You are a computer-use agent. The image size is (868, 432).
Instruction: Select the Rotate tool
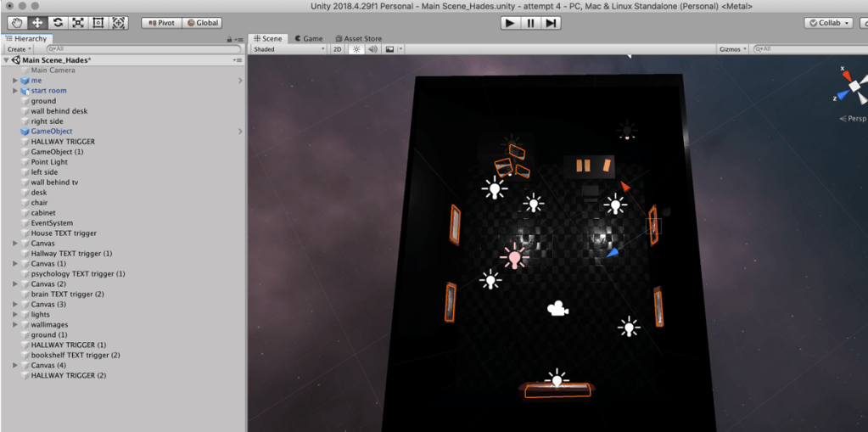pyautogui.click(x=58, y=23)
